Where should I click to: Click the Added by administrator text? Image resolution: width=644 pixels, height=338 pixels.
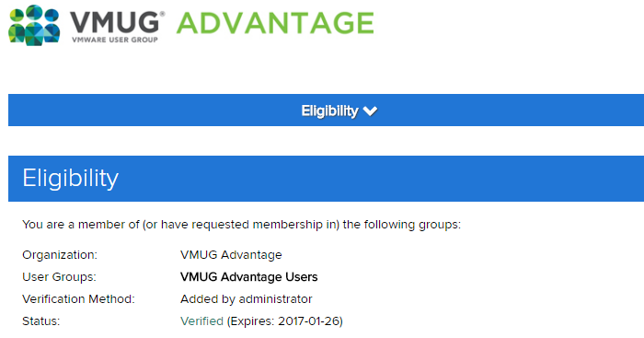tap(246, 299)
